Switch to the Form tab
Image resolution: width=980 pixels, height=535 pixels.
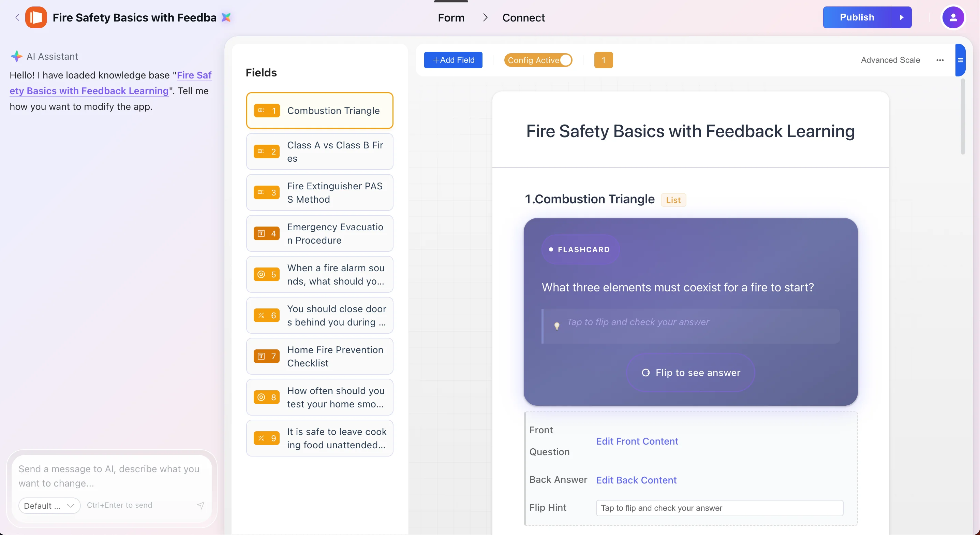pos(451,17)
